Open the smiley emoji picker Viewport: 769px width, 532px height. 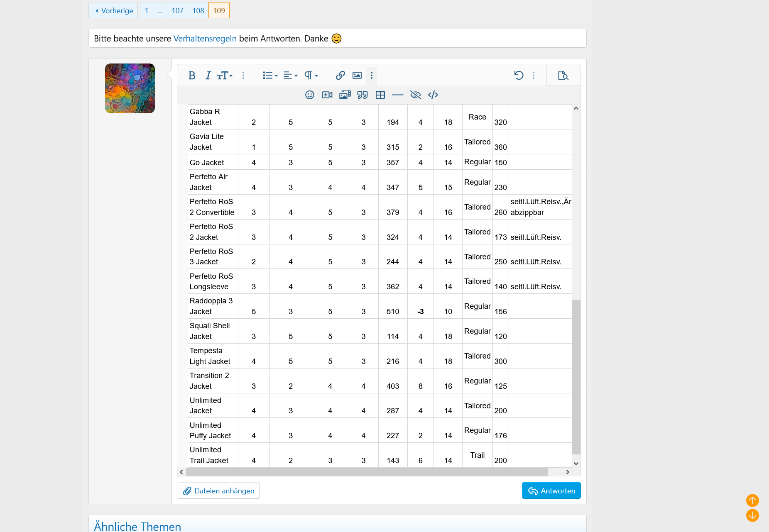[309, 95]
